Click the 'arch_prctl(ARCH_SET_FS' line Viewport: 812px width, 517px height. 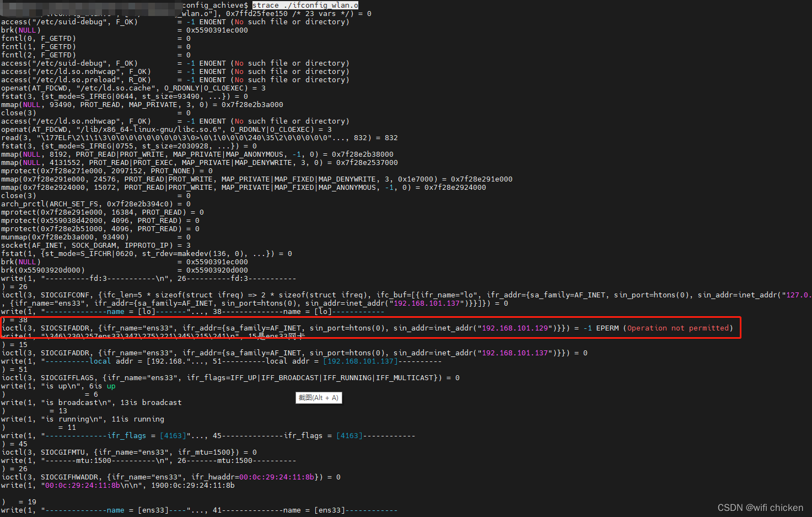click(96, 204)
